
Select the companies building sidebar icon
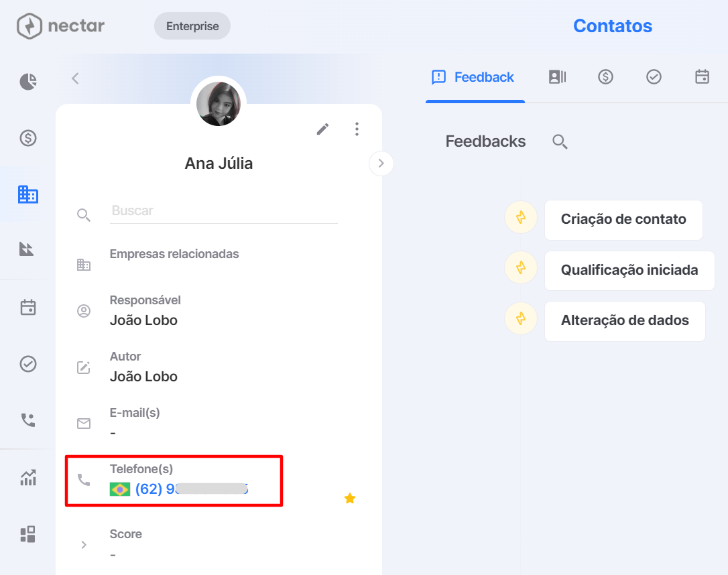coord(28,194)
